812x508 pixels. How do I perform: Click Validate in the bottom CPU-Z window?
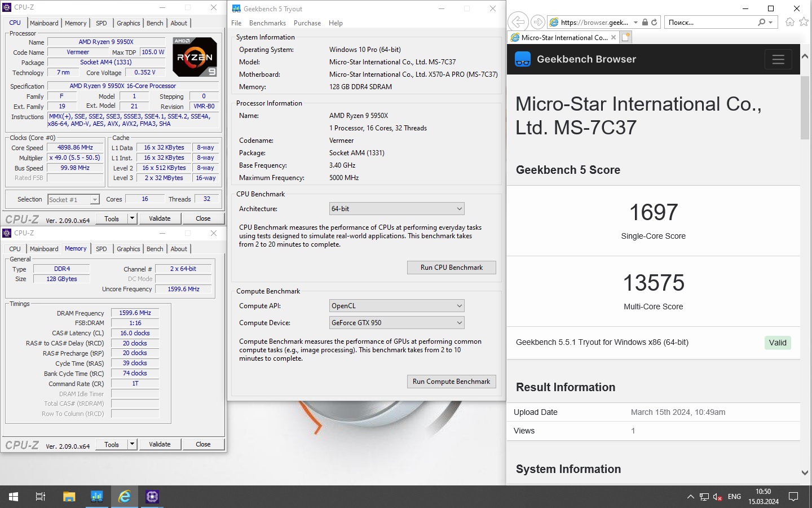pyautogui.click(x=160, y=444)
